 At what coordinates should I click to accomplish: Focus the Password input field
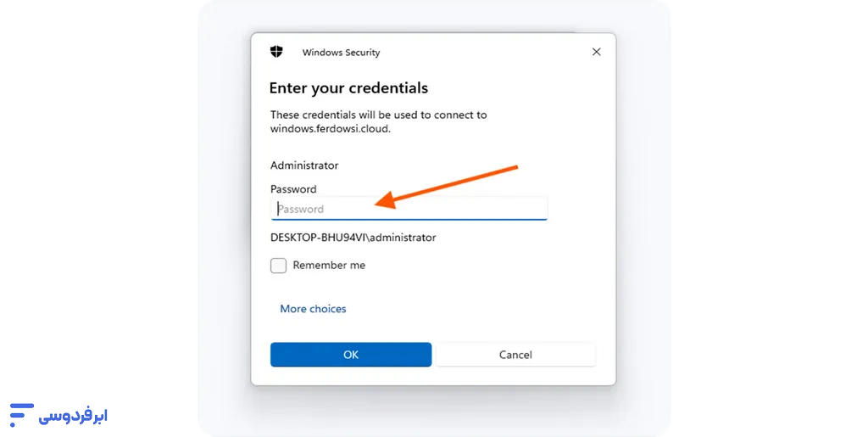click(409, 209)
